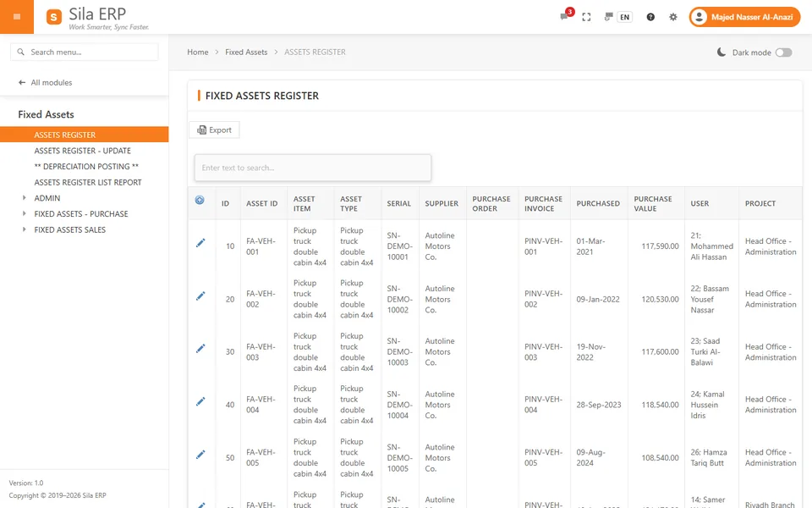Open ASSETS REGISTER - UPDATE menu item

coord(82,151)
